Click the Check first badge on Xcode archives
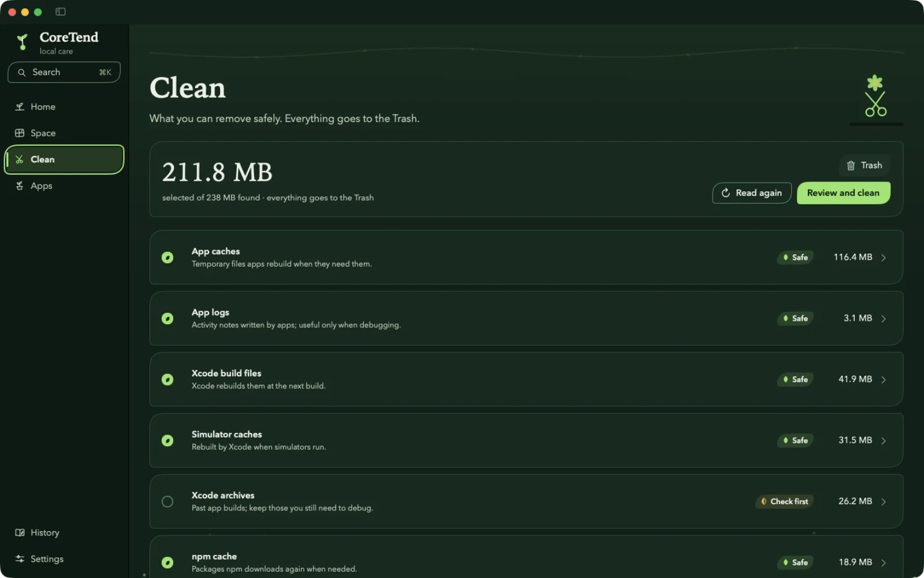924x578 pixels. (x=784, y=502)
